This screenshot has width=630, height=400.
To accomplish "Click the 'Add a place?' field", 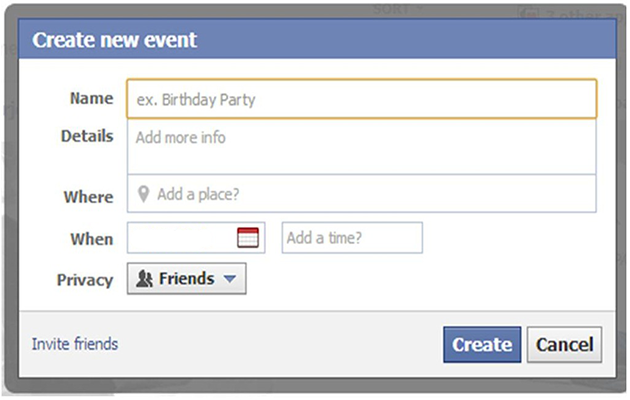I will point(370,194).
